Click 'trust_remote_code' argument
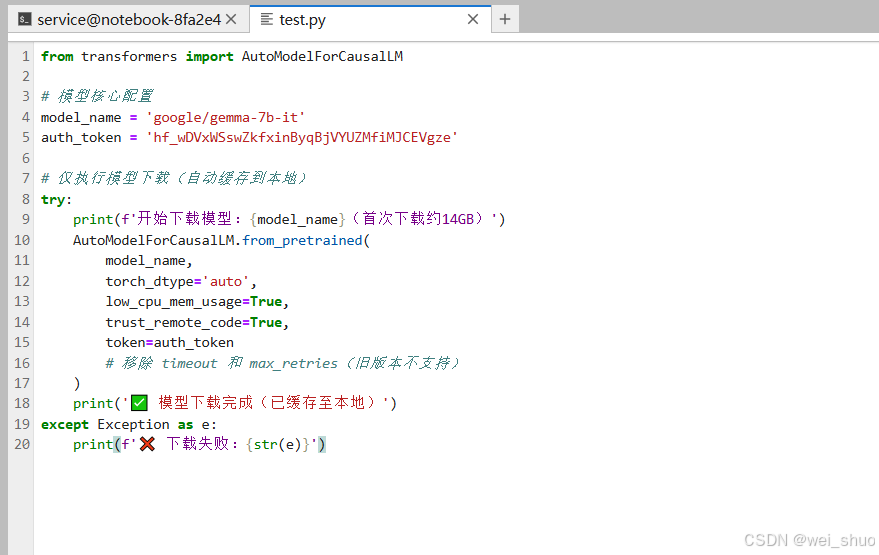Image resolution: width=879 pixels, height=555 pixels. pos(173,323)
